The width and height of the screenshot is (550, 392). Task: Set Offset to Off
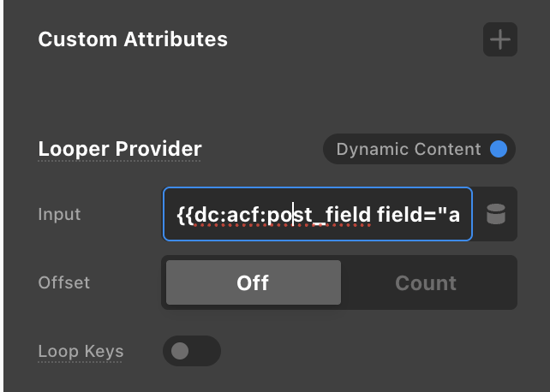pos(253,283)
